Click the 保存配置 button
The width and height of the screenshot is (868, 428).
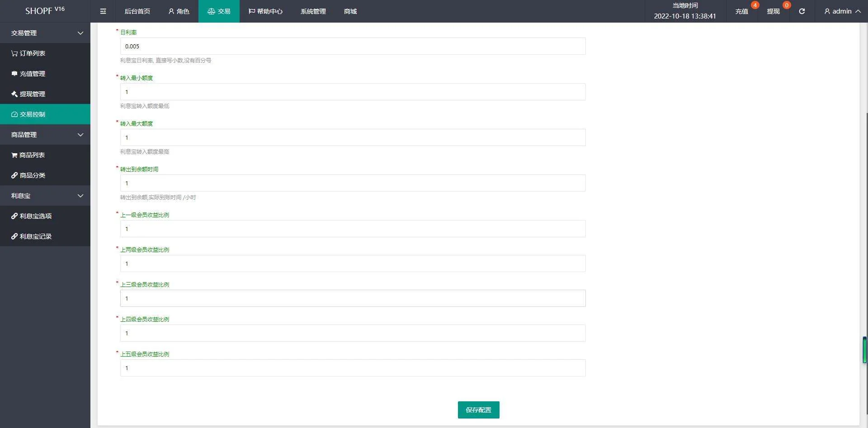478,410
